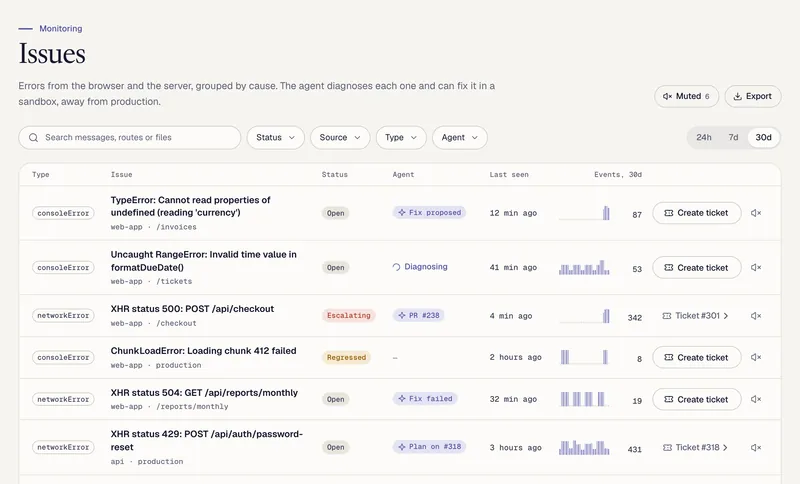Click Open status badge on XHR 504 row
This screenshot has width=800, height=484.
(x=335, y=399)
